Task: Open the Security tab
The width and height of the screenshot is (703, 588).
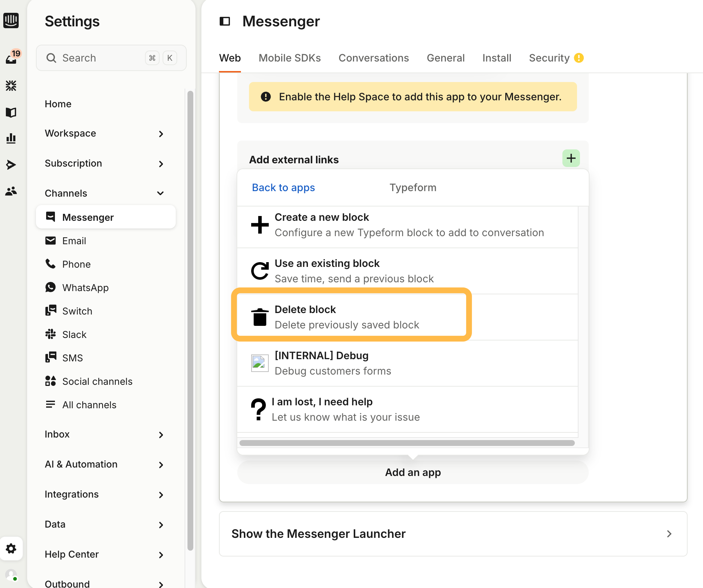Action: pos(549,58)
